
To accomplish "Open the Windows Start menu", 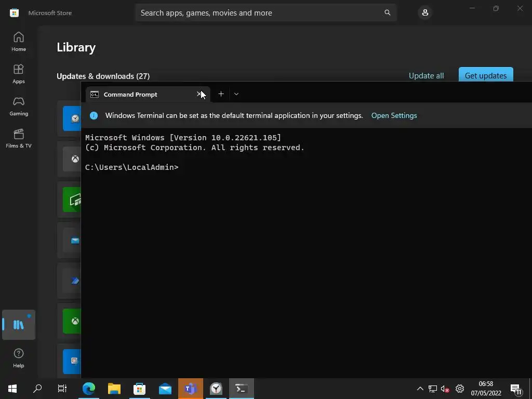I will point(12,389).
